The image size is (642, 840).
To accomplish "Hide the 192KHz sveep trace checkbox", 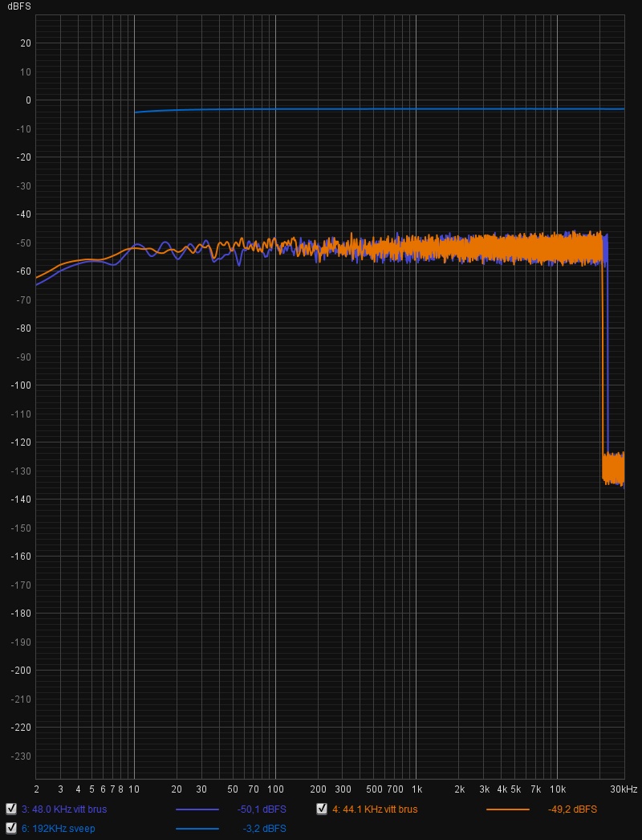I will [x=11, y=828].
